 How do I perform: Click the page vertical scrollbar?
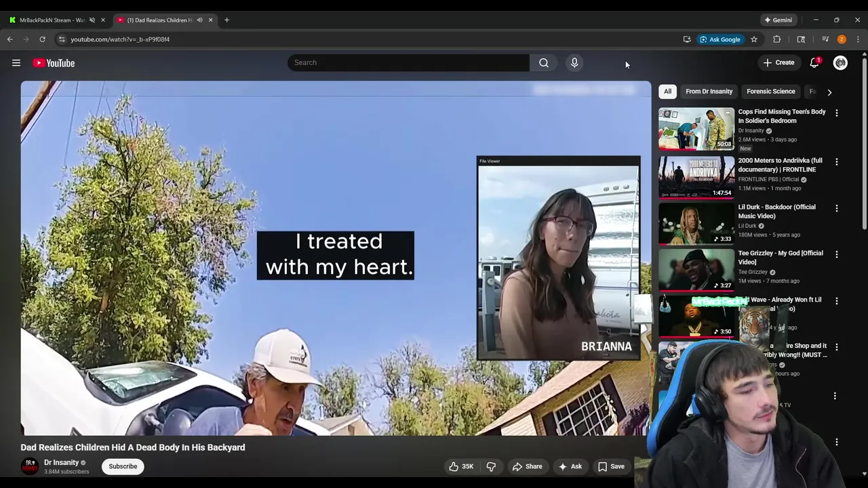(x=864, y=142)
